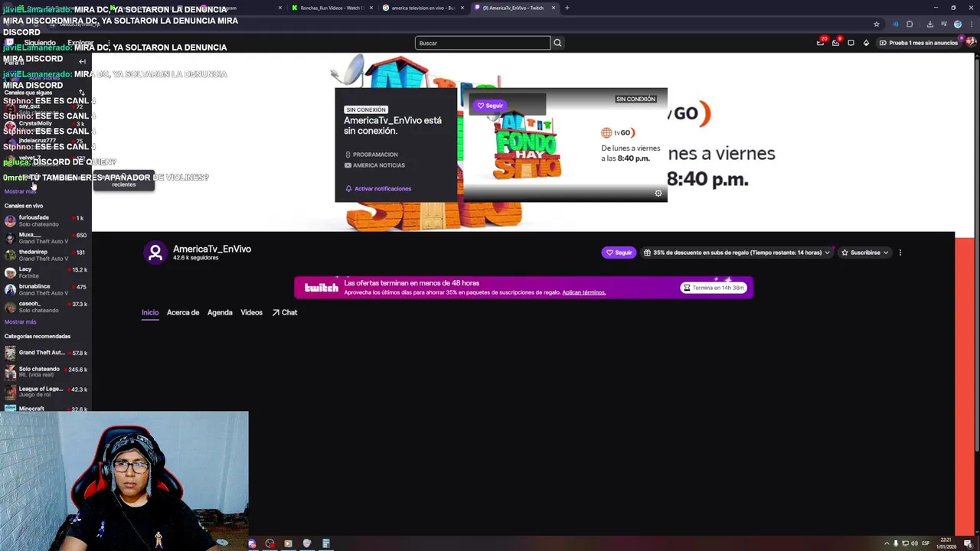Click the Al Fondo Hay Sitio player thumbnail

coord(565,145)
